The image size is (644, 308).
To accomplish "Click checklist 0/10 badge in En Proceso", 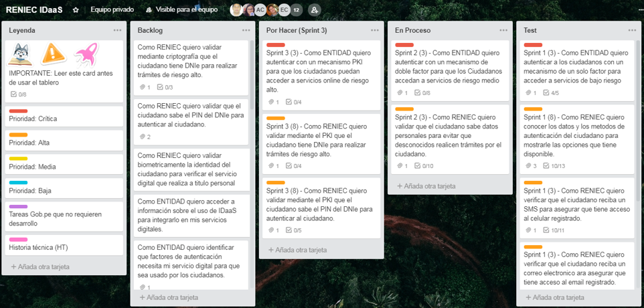I will [x=424, y=166].
